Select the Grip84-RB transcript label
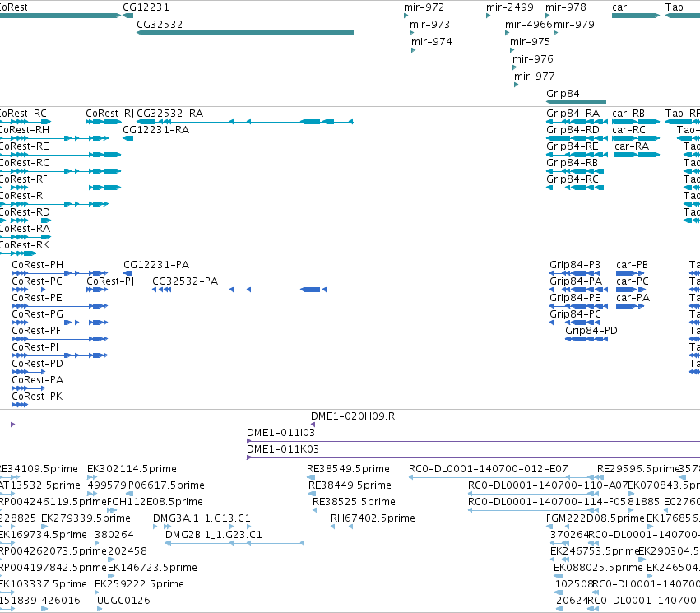The width and height of the screenshot is (700, 613). 573,163
